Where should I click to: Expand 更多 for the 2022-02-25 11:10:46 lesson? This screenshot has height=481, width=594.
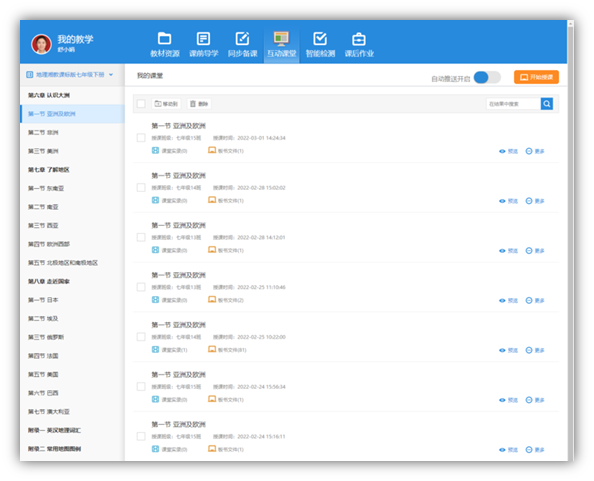(535, 300)
